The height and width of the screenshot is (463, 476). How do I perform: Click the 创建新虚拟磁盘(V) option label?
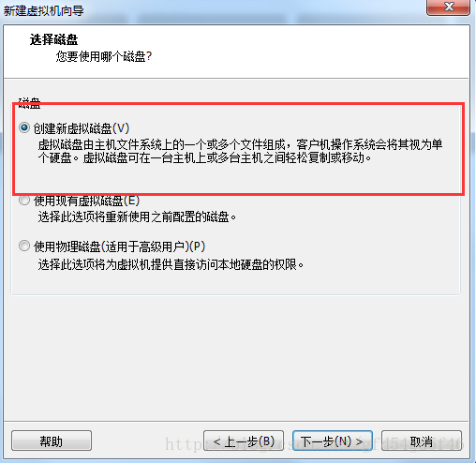(82, 128)
